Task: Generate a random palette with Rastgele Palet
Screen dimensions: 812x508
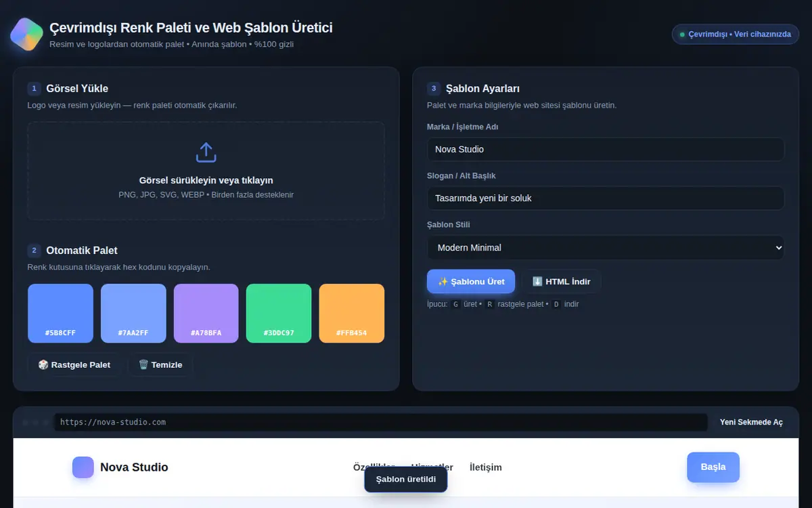Action: point(74,364)
